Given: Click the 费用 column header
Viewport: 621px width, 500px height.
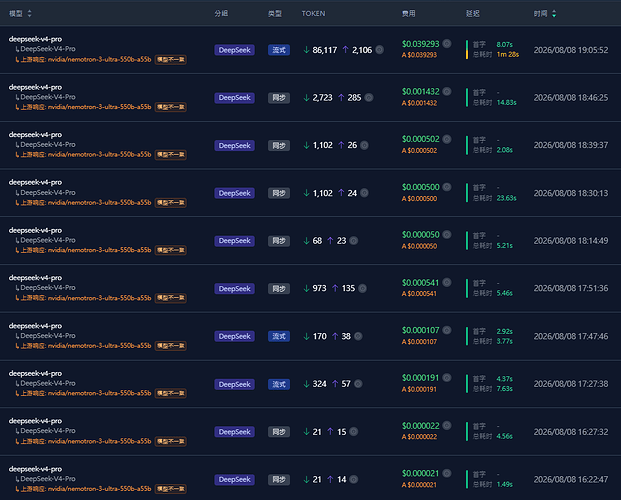Looking at the screenshot, I should click(x=408, y=13).
